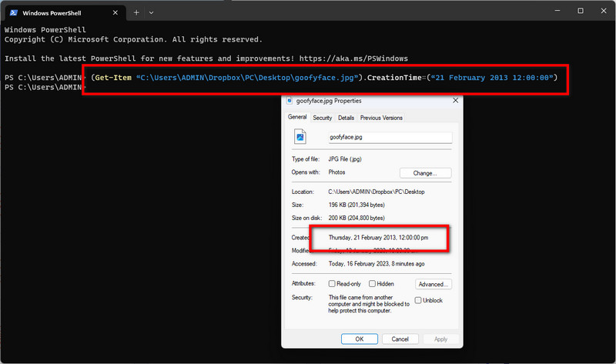Select the Previous Versions tab
This screenshot has height=364, width=616.
[381, 118]
